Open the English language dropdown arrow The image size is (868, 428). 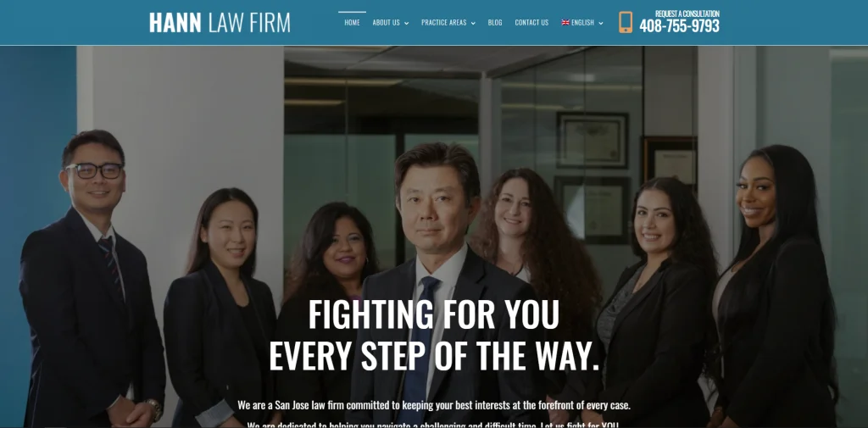click(x=601, y=23)
